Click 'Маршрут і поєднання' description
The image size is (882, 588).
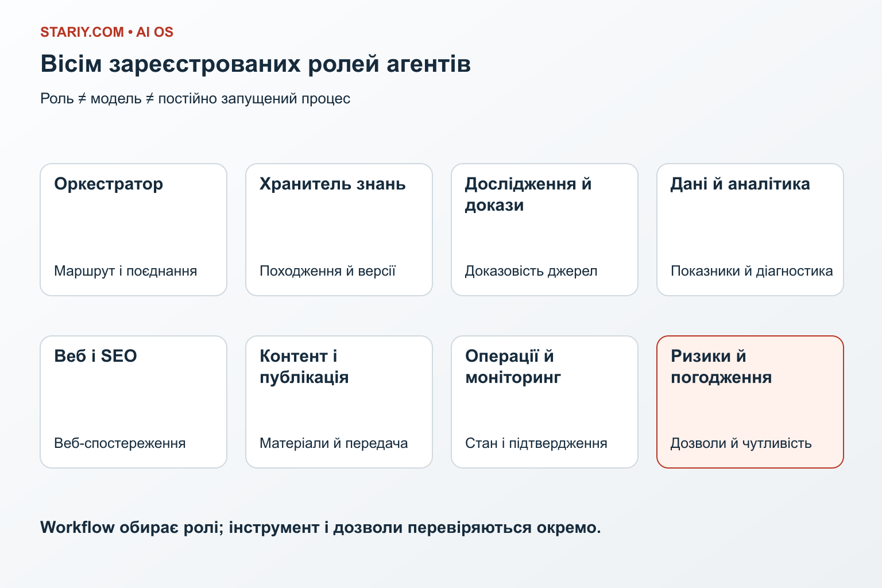click(x=125, y=271)
